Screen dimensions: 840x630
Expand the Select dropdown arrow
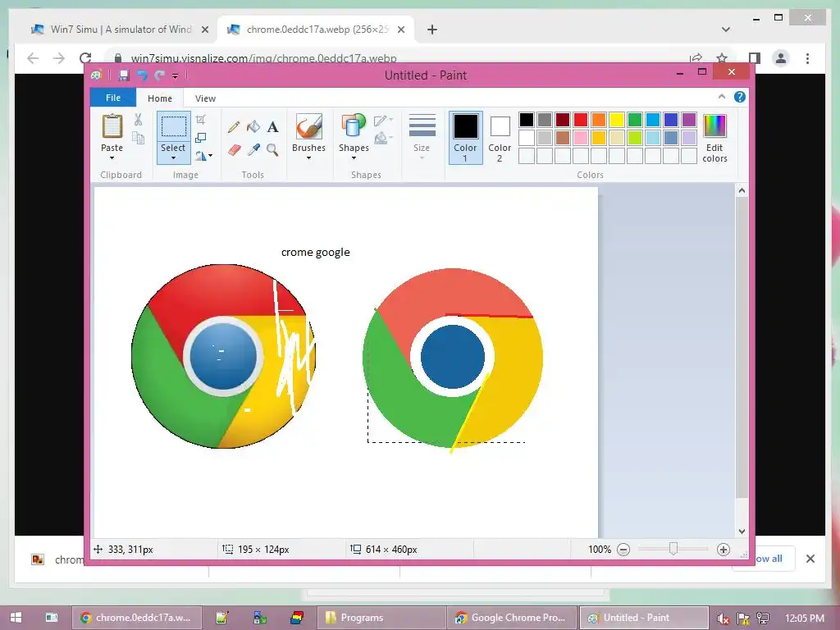click(x=174, y=158)
